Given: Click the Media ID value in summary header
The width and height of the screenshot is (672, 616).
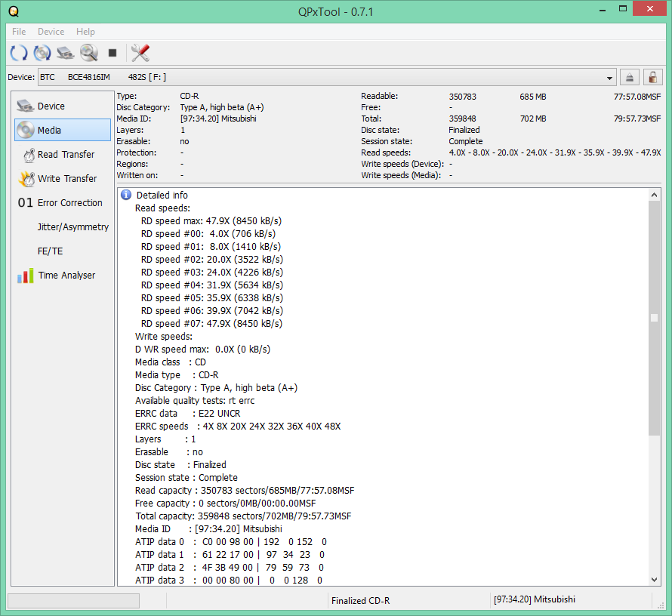Looking at the screenshot, I should pos(218,119).
